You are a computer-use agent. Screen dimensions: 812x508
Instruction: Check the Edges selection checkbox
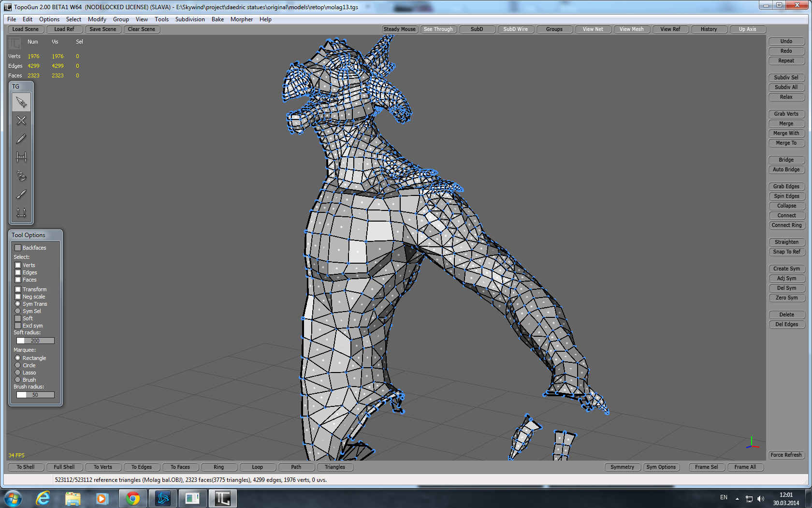tap(18, 272)
